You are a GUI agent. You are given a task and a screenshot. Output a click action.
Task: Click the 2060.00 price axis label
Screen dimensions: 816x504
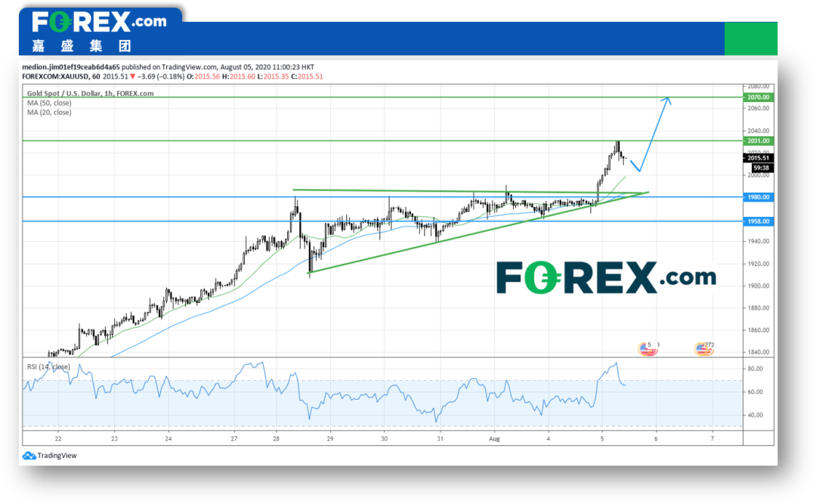(x=759, y=108)
